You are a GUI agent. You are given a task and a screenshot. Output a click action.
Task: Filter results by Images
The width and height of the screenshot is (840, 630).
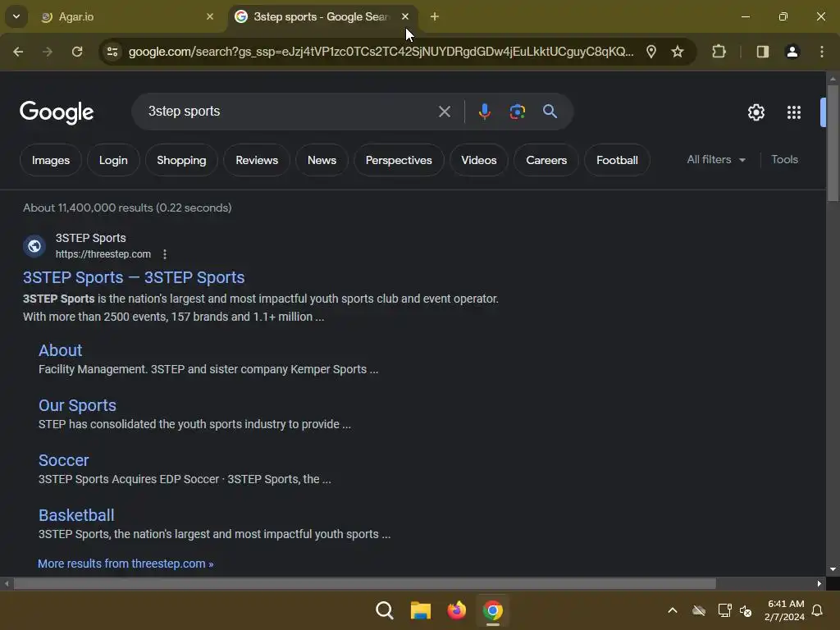point(51,160)
